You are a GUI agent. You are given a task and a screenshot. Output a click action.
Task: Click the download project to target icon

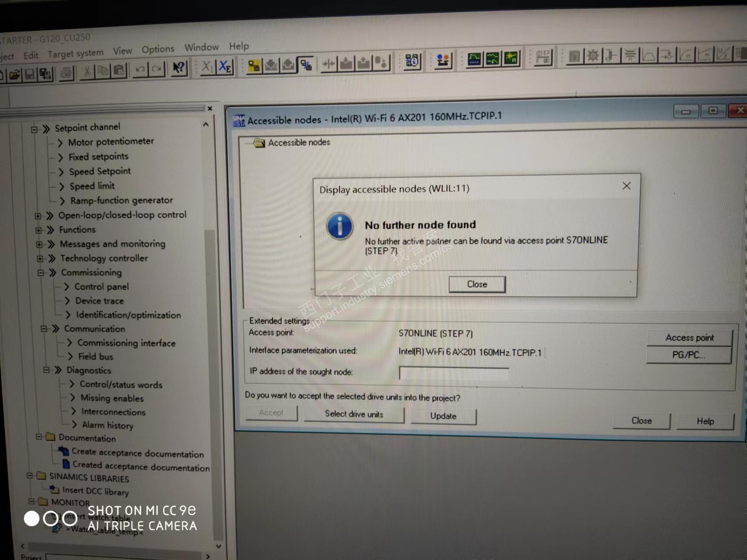click(271, 65)
